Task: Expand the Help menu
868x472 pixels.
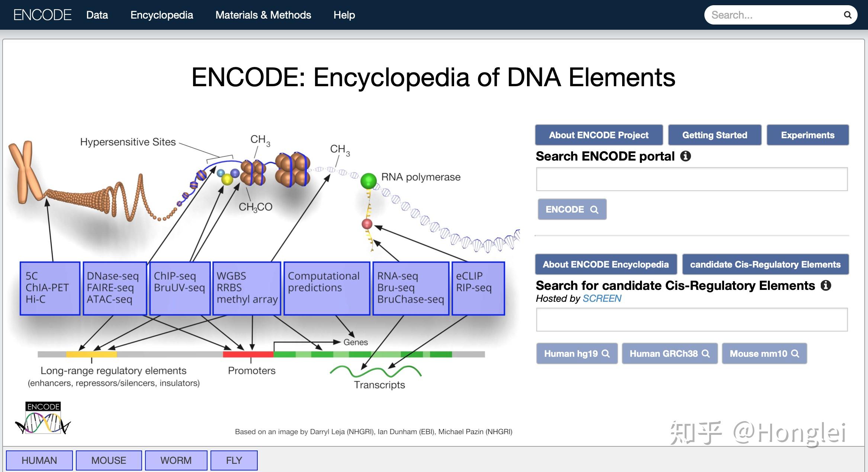Action: click(x=344, y=15)
